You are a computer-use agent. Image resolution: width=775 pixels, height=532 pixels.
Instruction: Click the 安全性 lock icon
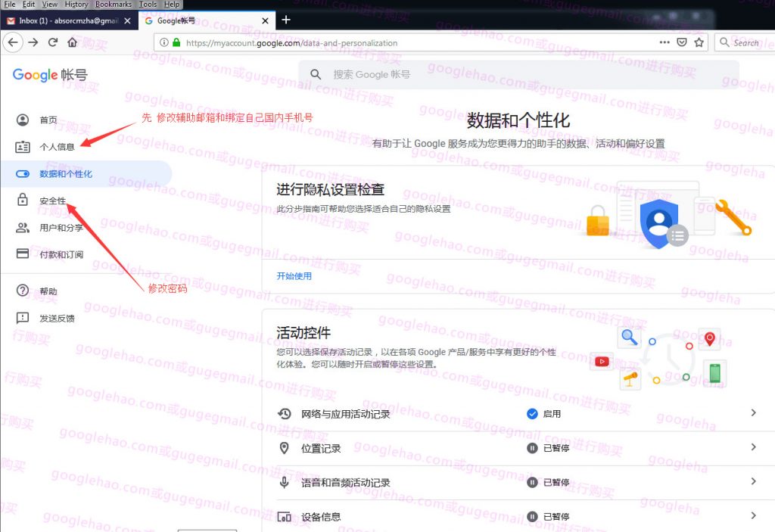pos(23,200)
